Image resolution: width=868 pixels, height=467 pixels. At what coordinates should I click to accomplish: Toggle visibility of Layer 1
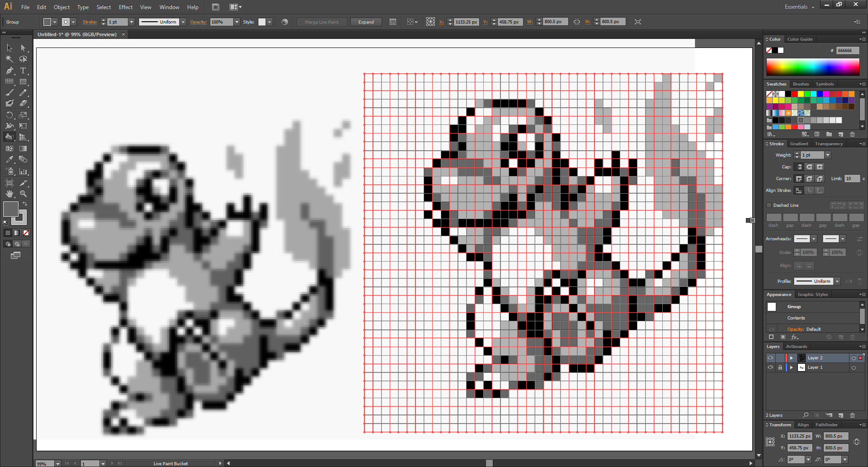coord(770,367)
